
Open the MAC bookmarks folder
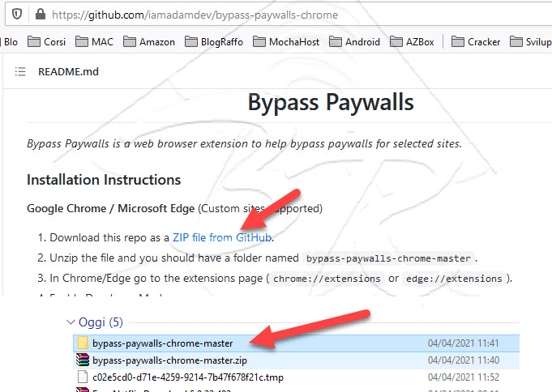[x=94, y=42]
